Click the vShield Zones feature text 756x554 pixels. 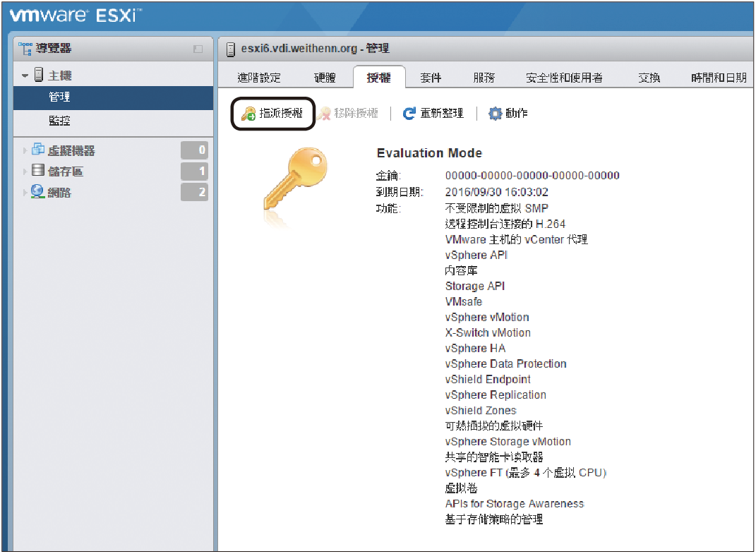tap(481, 410)
